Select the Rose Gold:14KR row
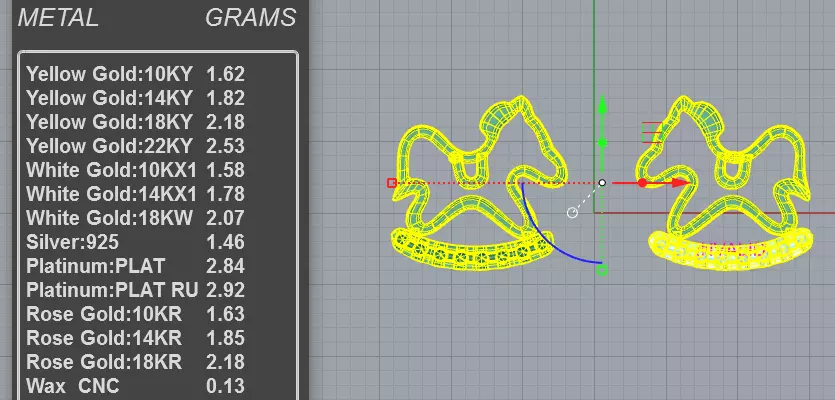The image size is (835, 400). 136,338
